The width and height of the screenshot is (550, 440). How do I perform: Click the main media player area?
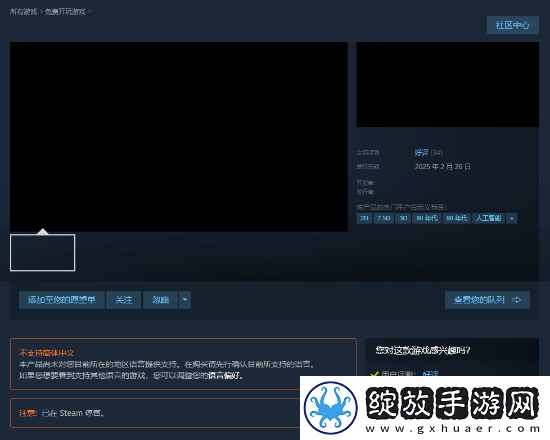click(x=179, y=136)
